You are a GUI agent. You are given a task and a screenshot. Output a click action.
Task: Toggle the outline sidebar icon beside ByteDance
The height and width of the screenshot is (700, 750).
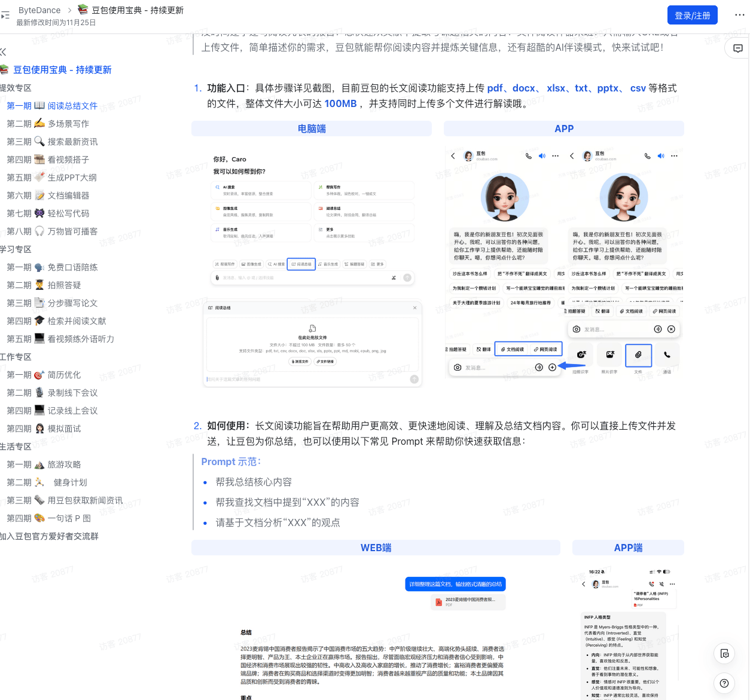tap(5, 16)
